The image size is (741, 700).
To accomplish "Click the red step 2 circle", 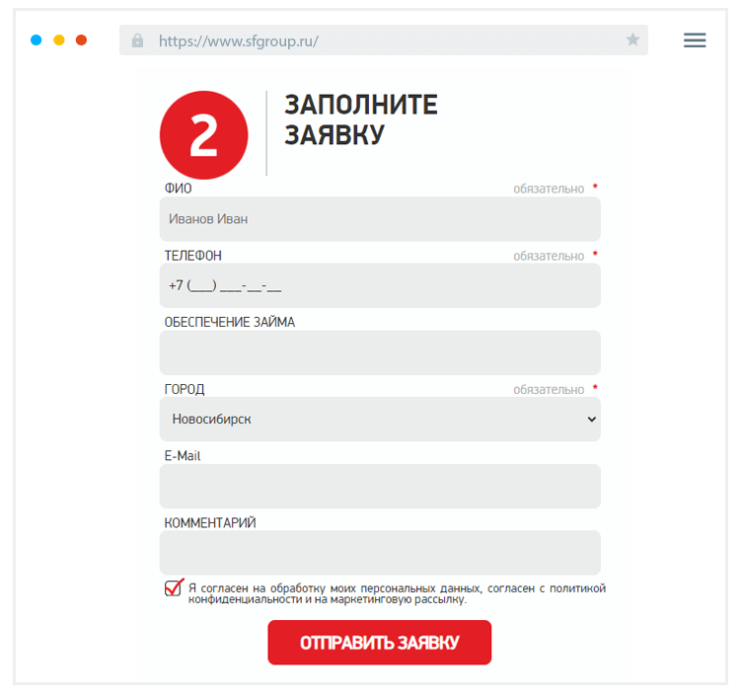I will coord(203,135).
